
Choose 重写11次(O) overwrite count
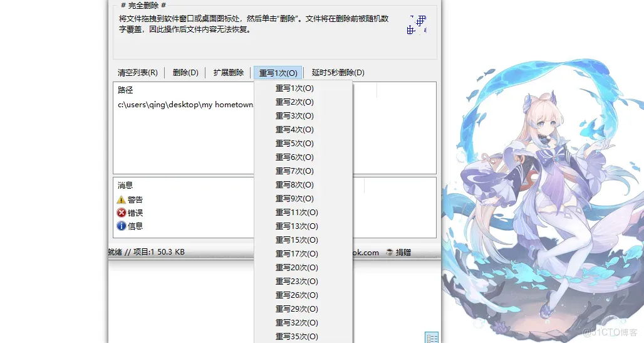[x=296, y=213]
